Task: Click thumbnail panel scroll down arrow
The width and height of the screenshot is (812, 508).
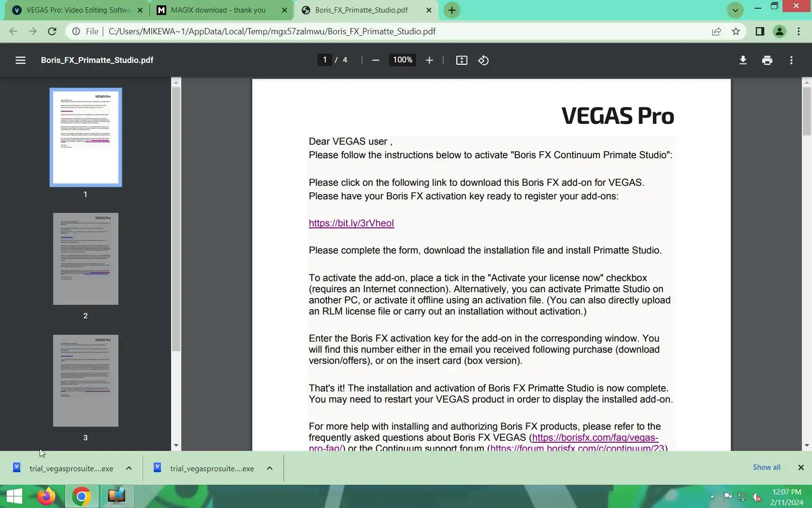Action: pos(176,446)
